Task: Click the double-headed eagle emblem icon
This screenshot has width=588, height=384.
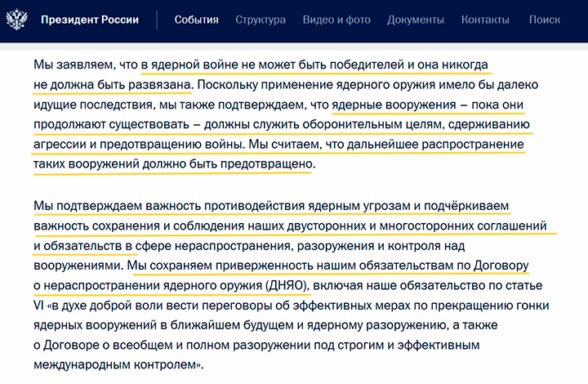Action: pos(17,20)
